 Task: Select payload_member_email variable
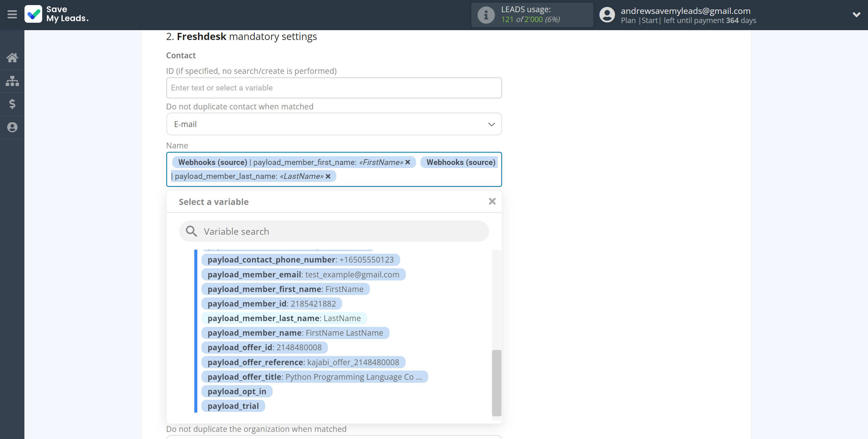tap(303, 274)
